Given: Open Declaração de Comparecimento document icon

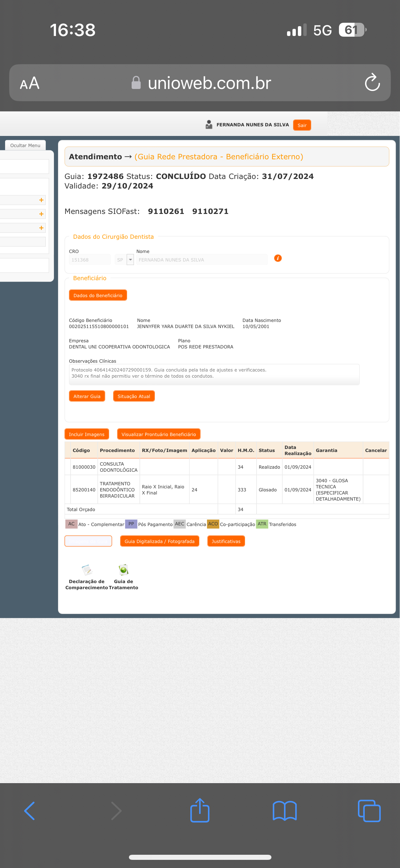Looking at the screenshot, I should tap(87, 570).
